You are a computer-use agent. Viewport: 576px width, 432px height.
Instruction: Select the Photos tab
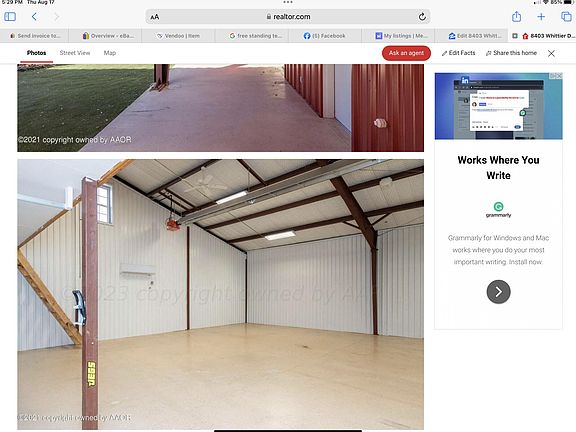click(36, 53)
